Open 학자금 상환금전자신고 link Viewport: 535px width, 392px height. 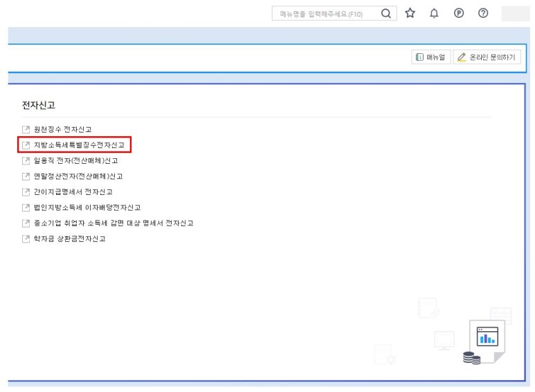pyautogui.click(x=70, y=239)
